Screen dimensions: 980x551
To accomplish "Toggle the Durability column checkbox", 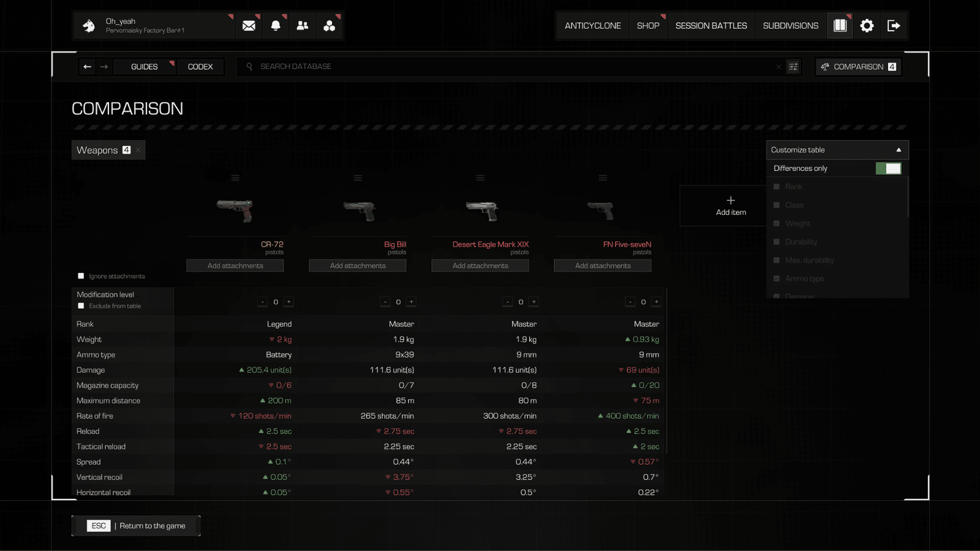I will point(777,242).
